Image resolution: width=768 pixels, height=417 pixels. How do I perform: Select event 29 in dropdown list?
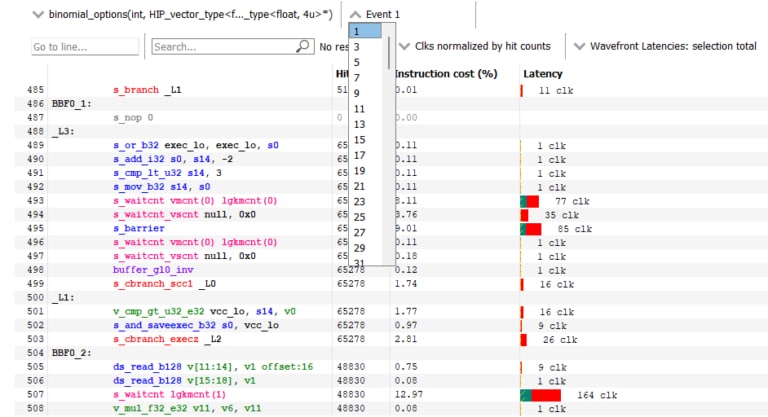tap(365, 248)
